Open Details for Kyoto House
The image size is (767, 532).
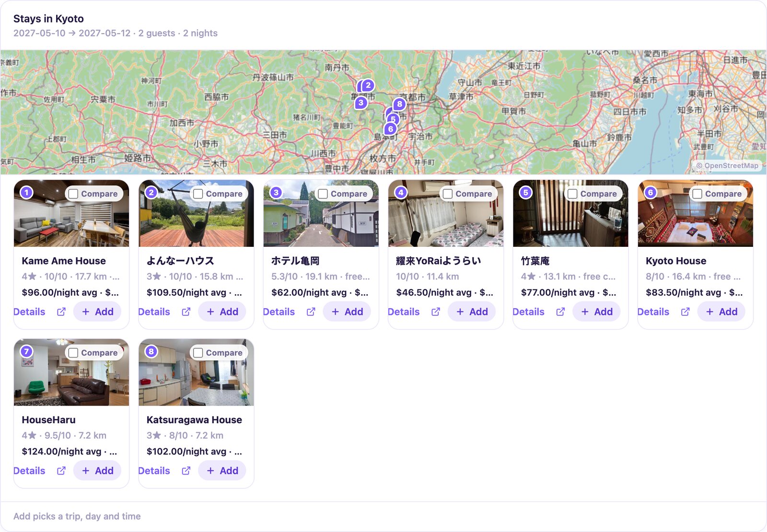point(653,312)
